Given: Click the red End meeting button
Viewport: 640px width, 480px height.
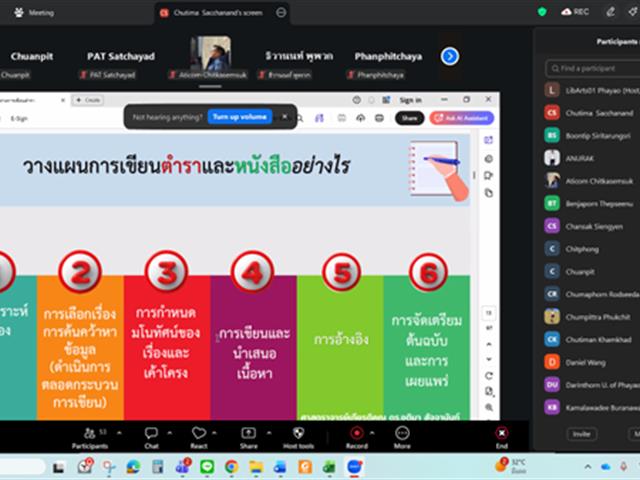Looking at the screenshot, I should (x=502, y=438).
